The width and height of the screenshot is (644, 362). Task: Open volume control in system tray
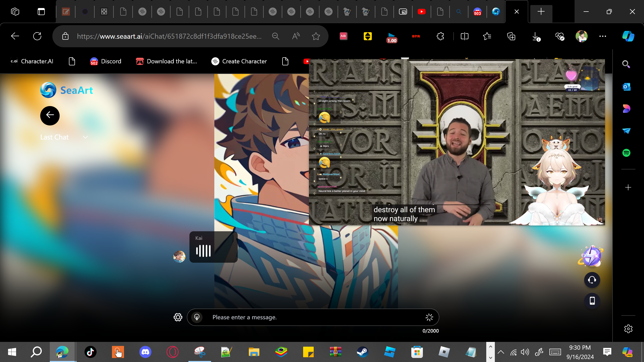pos(525,352)
